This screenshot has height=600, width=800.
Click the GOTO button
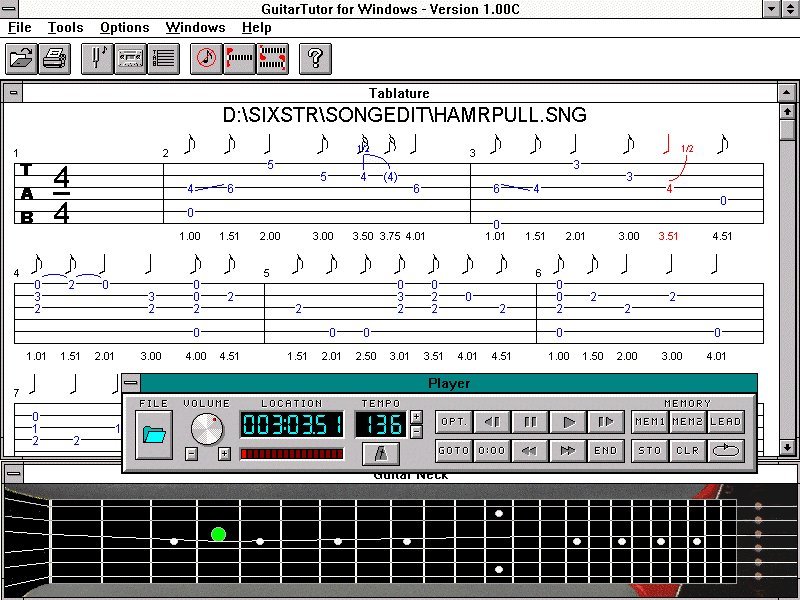(x=454, y=451)
